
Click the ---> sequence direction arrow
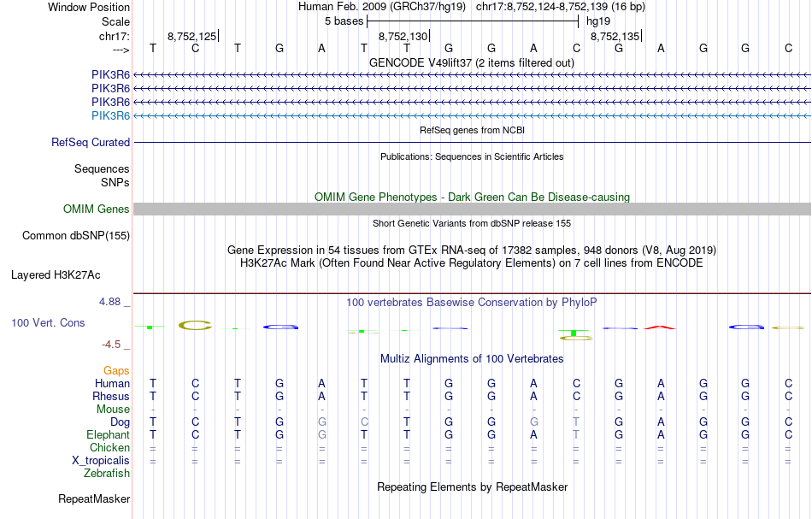pyautogui.click(x=121, y=50)
